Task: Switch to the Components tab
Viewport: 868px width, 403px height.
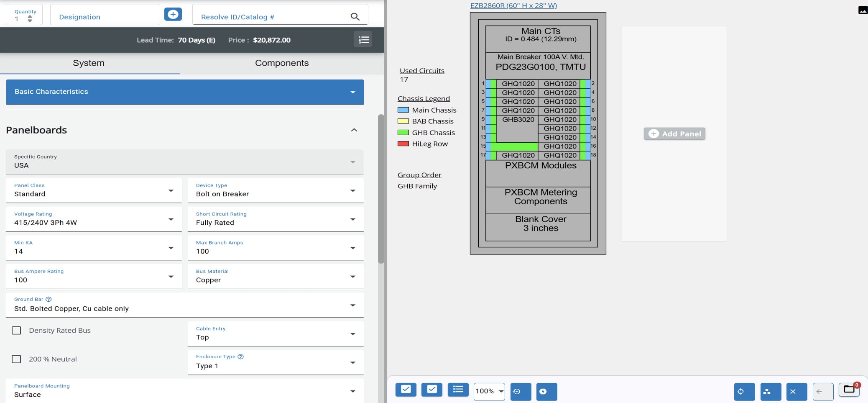Action: (x=282, y=63)
